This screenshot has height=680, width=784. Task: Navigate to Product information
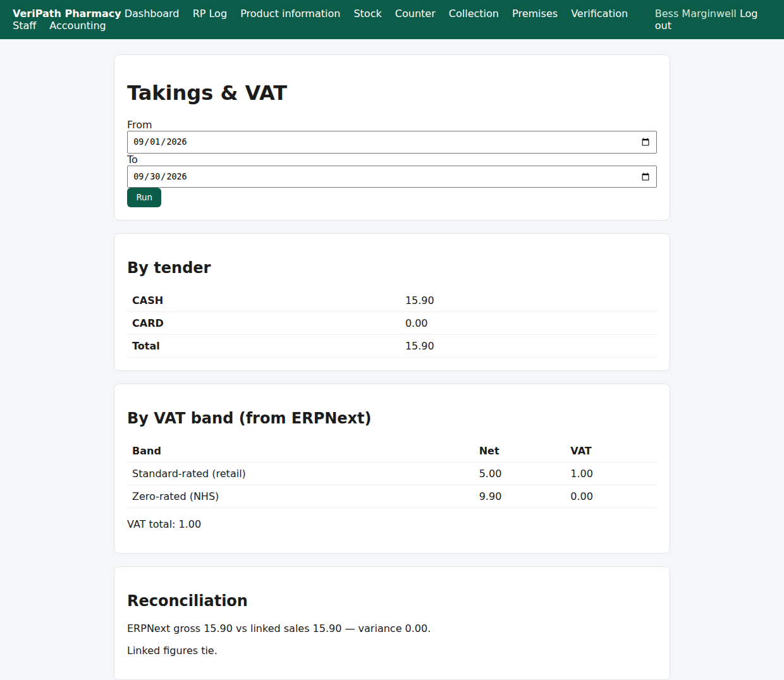pos(290,13)
